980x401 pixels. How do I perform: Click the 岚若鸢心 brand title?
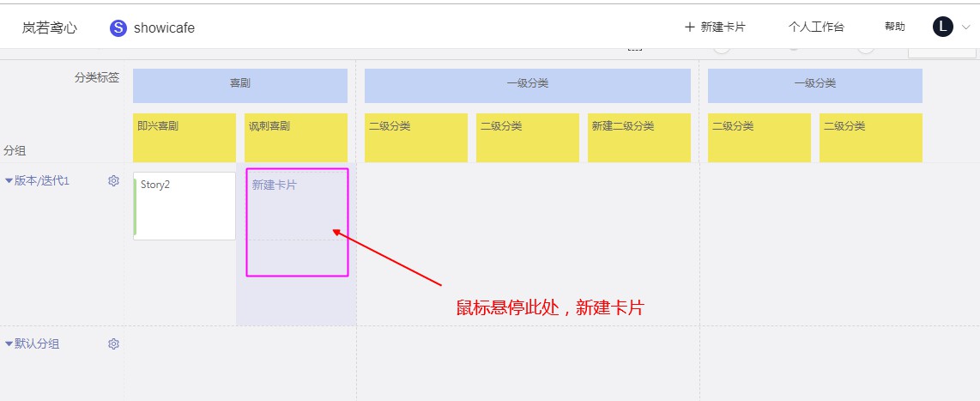point(50,28)
